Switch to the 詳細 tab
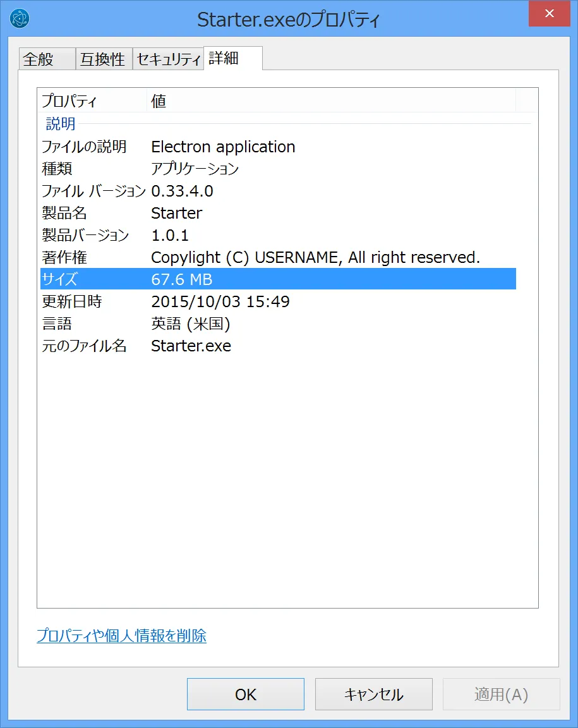The image size is (578, 728). point(221,58)
